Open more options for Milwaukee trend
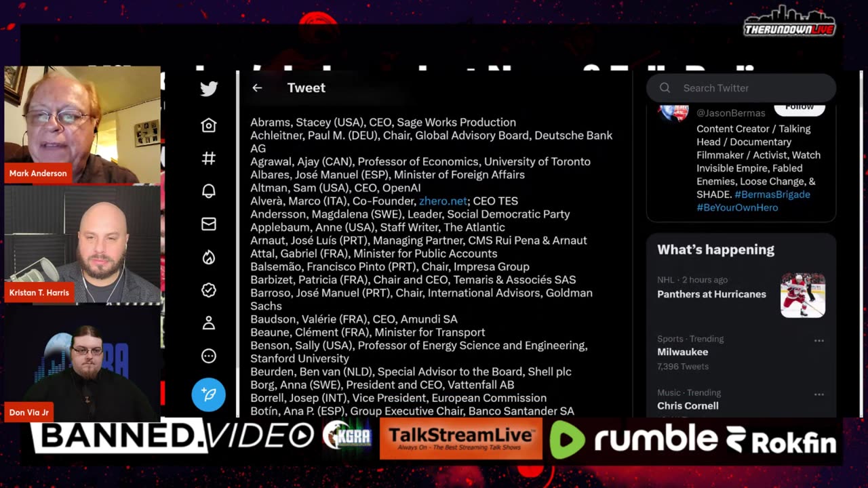The width and height of the screenshot is (868, 488). coord(819,340)
